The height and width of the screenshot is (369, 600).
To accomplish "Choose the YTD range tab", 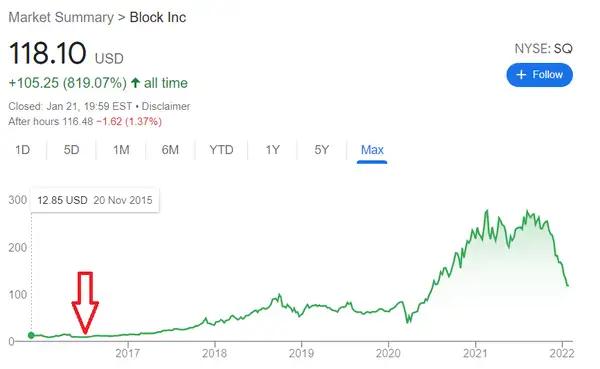I will [221, 150].
